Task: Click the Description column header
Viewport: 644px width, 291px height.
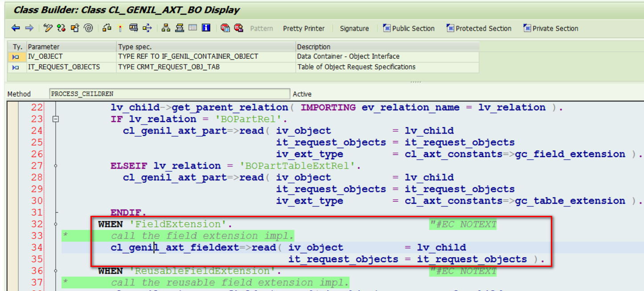Action: click(x=388, y=47)
